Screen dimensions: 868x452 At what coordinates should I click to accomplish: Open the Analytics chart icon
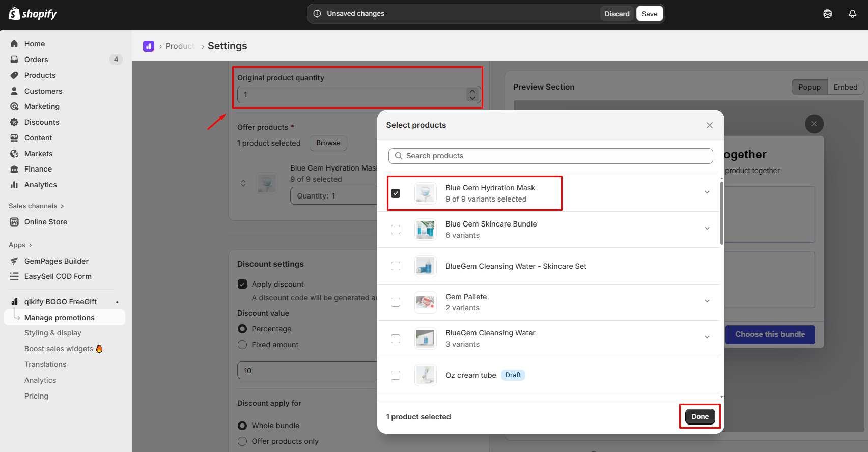tap(14, 185)
